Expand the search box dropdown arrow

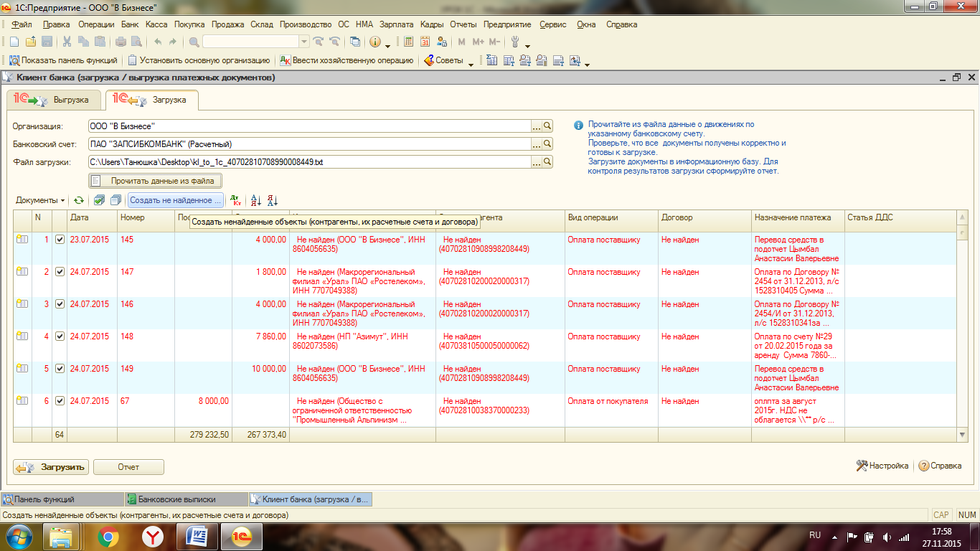tap(303, 42)
